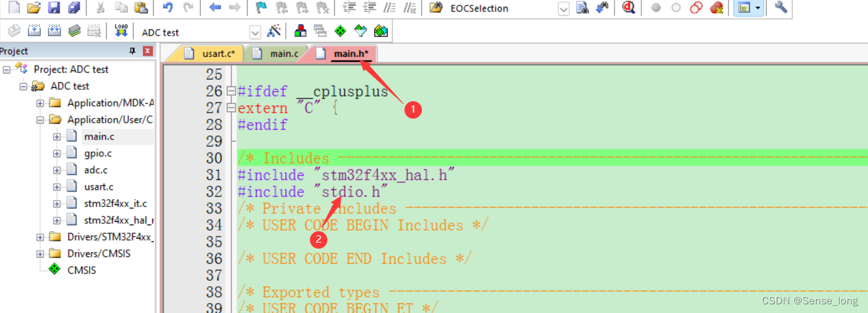Navigate backwards with the blue arrow

(x=215, y=8)
